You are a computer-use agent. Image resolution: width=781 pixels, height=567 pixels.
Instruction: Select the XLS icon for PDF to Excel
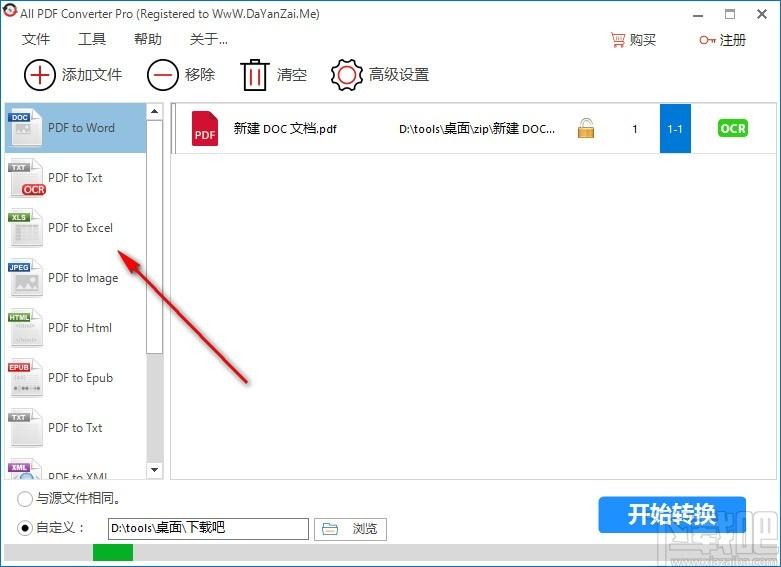(x=24, y=228)
